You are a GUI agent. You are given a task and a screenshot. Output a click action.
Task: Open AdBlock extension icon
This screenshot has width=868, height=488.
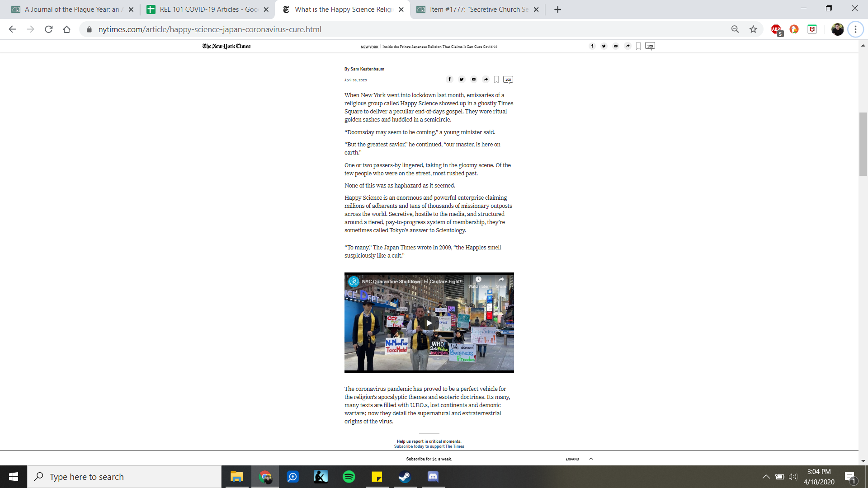776,29
